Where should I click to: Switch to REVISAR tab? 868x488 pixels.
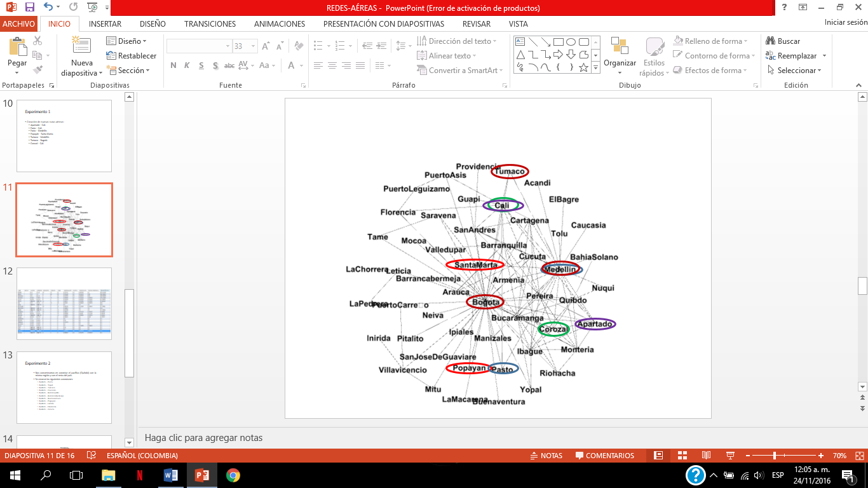tap(477, 24)
